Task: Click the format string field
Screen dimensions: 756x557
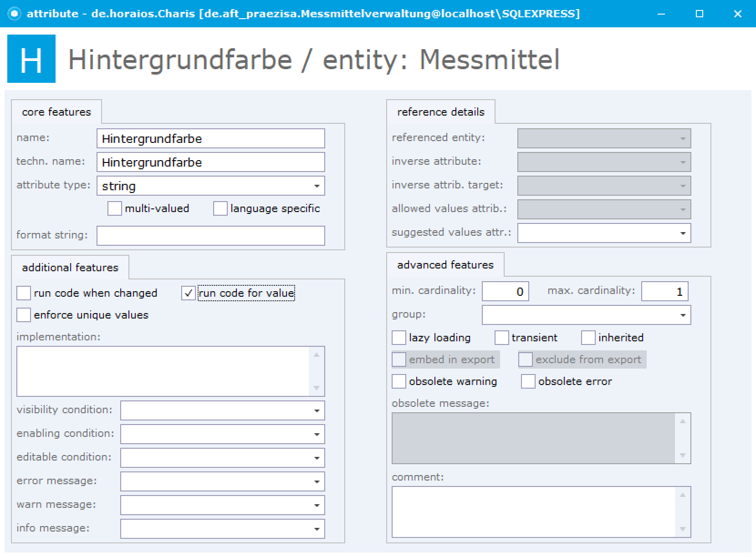Action: 211,236
